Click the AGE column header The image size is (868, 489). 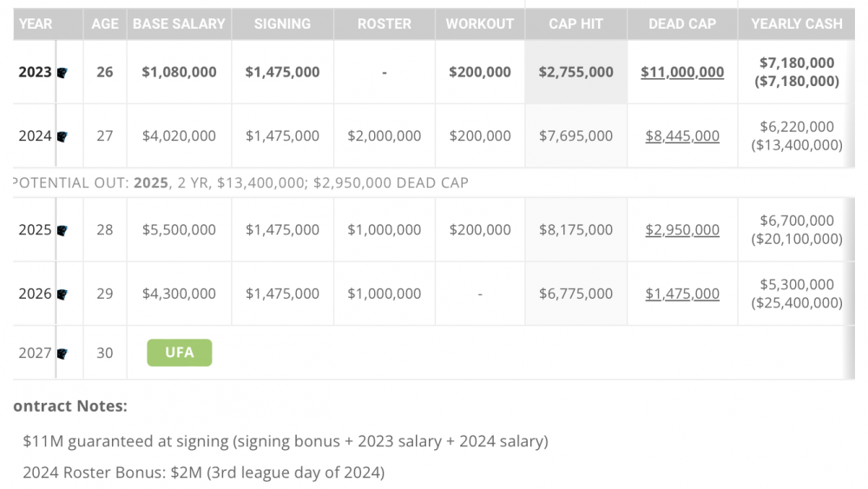point(105,23)
